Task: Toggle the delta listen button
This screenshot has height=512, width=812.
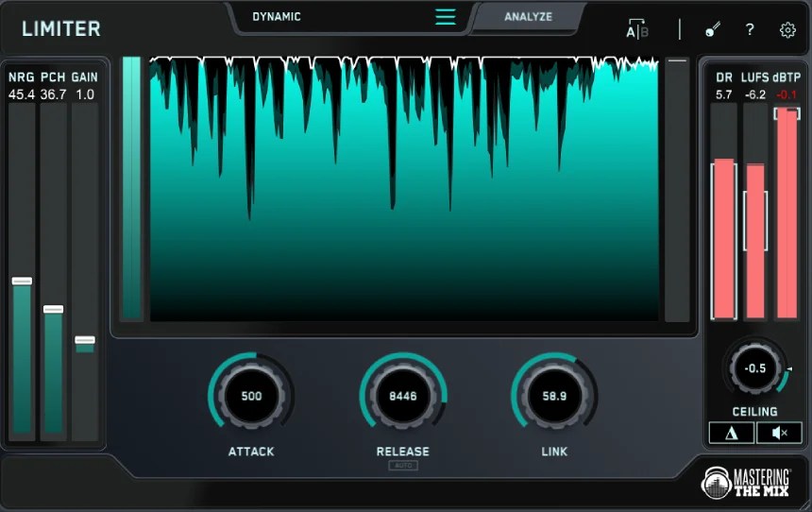Action: click(731, 433)
